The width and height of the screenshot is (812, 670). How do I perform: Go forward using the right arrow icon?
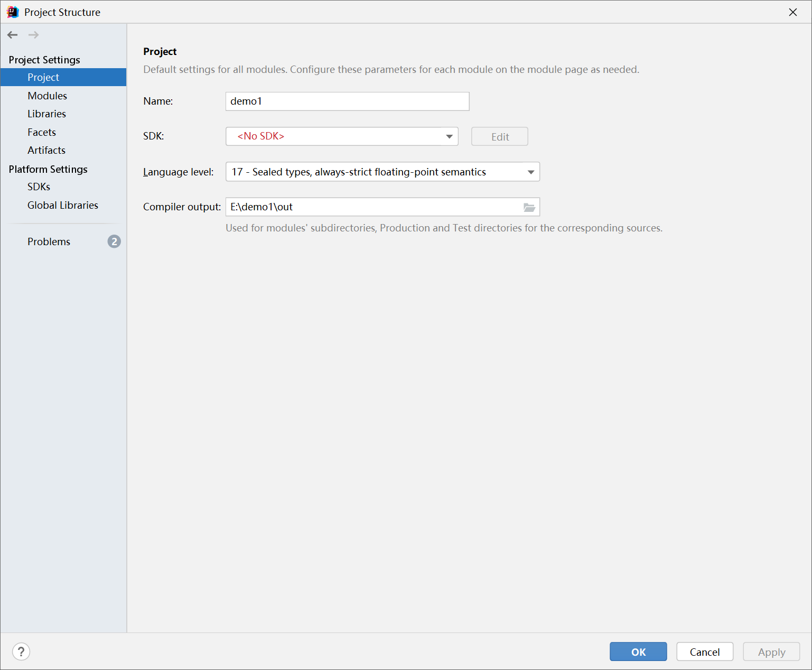33,35
